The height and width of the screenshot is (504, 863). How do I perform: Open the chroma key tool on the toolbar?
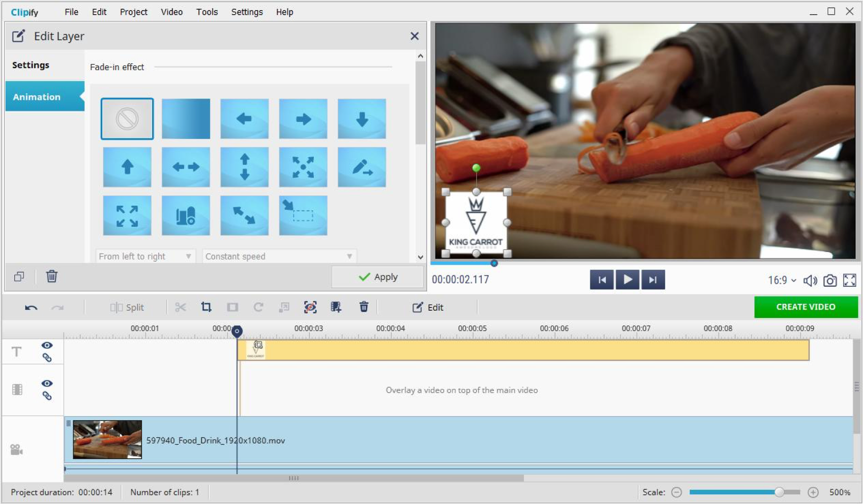pos(311,307)
